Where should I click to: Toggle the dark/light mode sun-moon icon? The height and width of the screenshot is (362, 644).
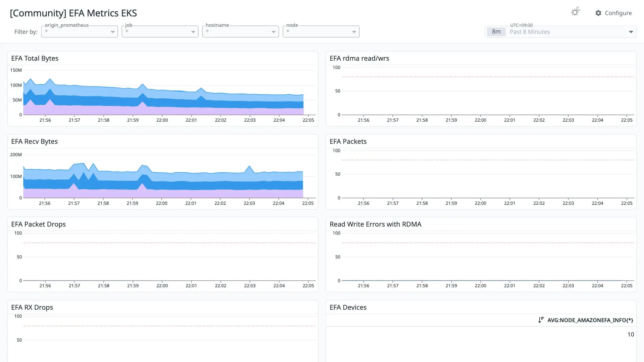[x=576, y=12]
